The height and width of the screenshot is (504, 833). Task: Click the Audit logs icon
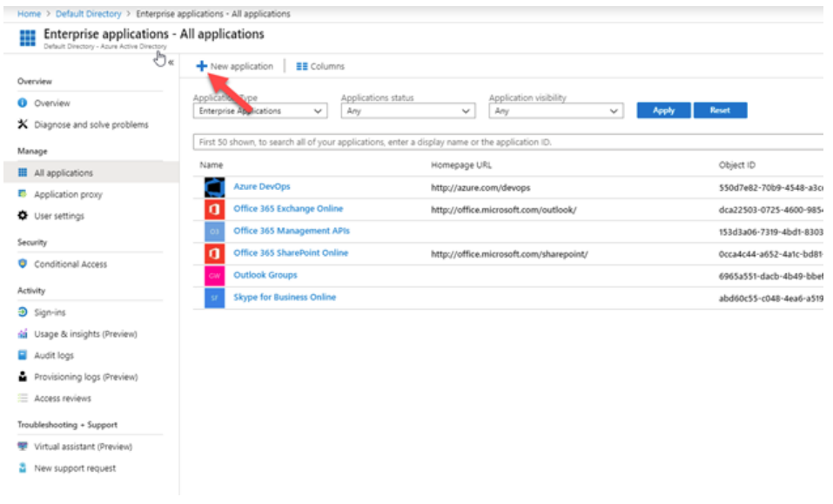click(x=23, y=355)
